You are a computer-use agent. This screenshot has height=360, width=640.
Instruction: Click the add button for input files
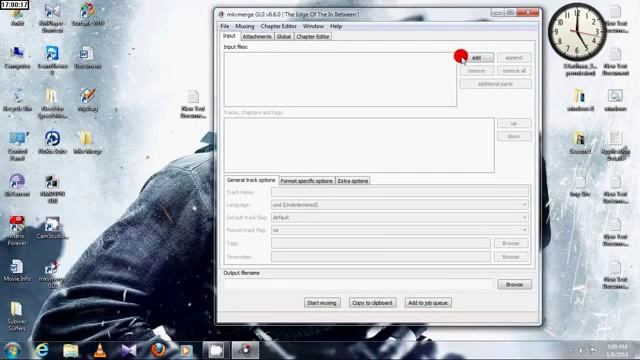pyautogui.click(x=476, y=58)
